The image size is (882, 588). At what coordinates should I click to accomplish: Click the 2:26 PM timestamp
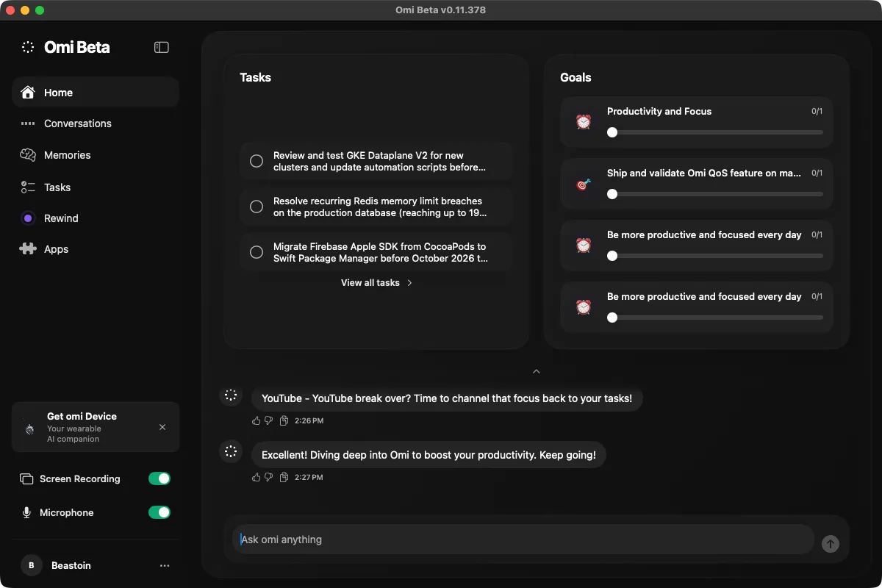309,421
